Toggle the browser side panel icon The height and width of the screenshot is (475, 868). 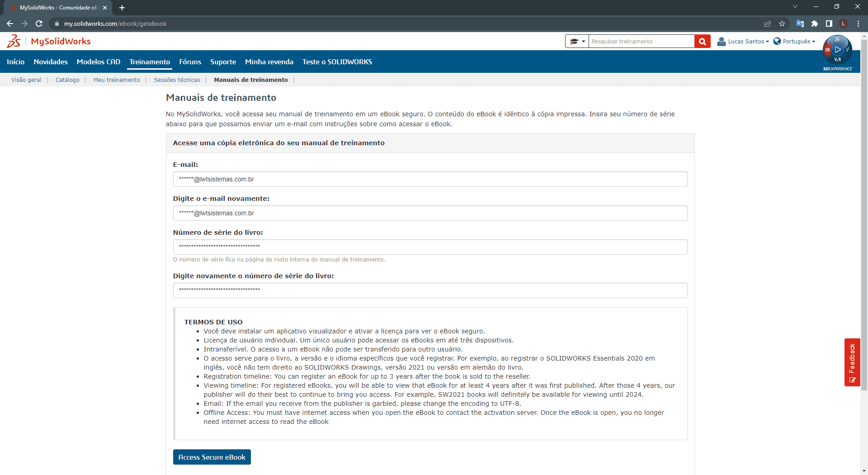coord(829,24)
